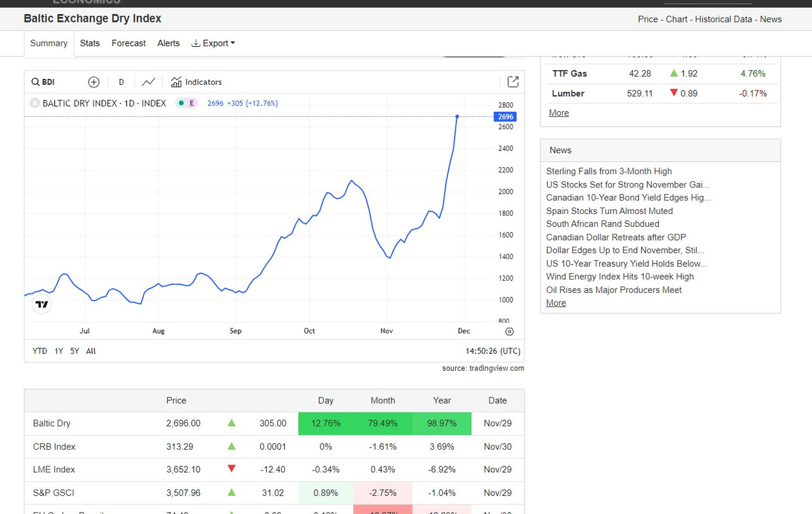
Task: Collapse the legend circle beside BALTIC DRY INDEX
Action: [35, 103]
